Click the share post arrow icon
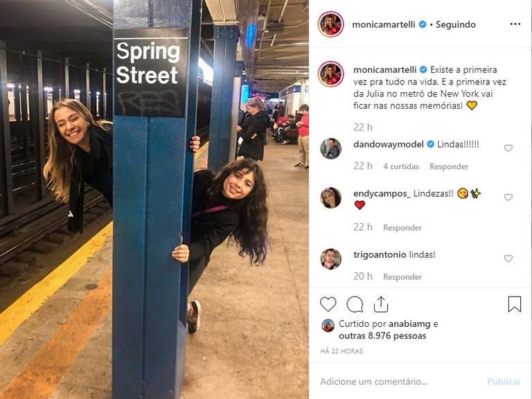 click(381, 304)
